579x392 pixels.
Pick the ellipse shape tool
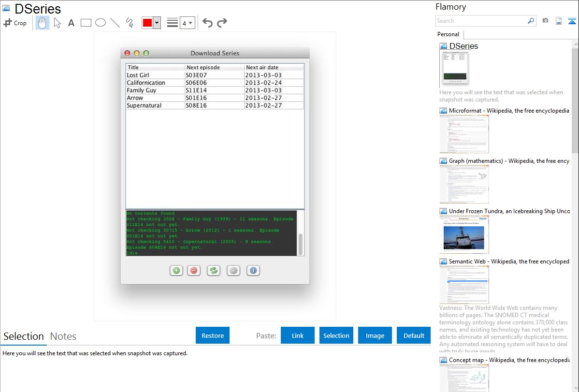click(101, 23)
